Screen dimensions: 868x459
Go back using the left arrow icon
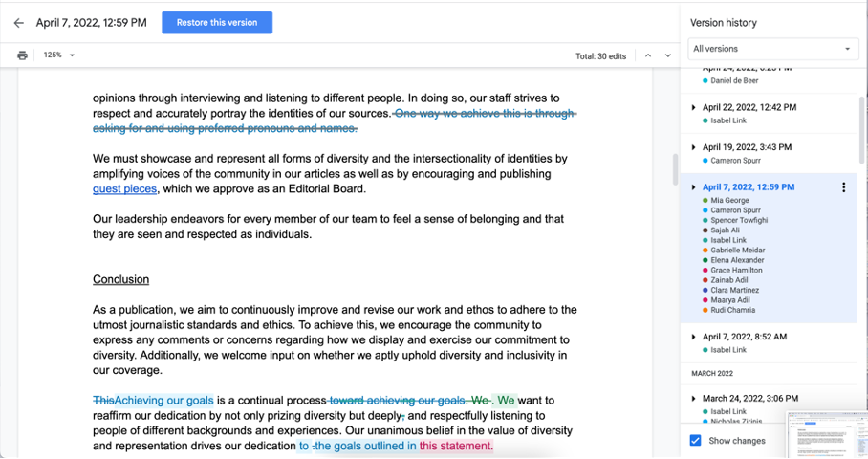point(19,23)
